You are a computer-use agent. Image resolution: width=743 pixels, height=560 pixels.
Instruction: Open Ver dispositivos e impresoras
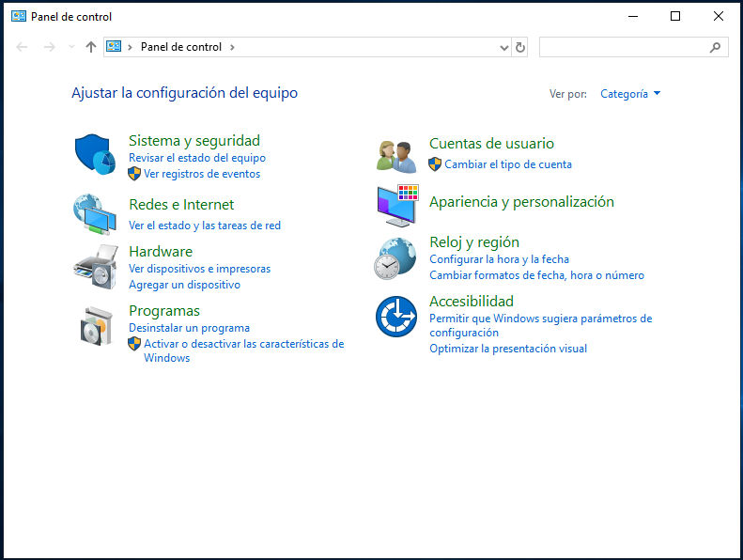point(199,269)
